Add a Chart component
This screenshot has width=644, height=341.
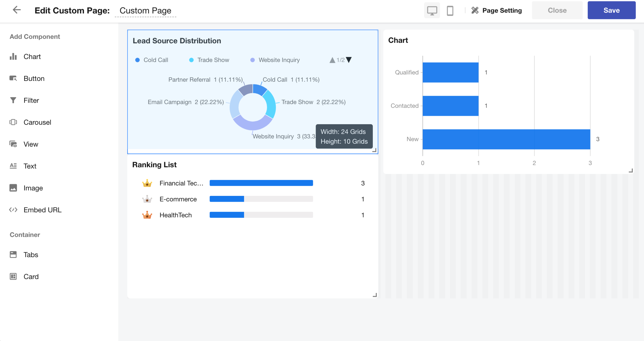(x=32, y=57)
